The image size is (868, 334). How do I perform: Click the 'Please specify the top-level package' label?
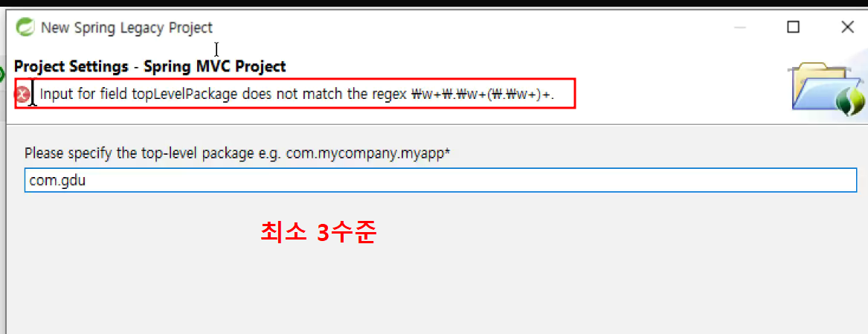(237, 154)
